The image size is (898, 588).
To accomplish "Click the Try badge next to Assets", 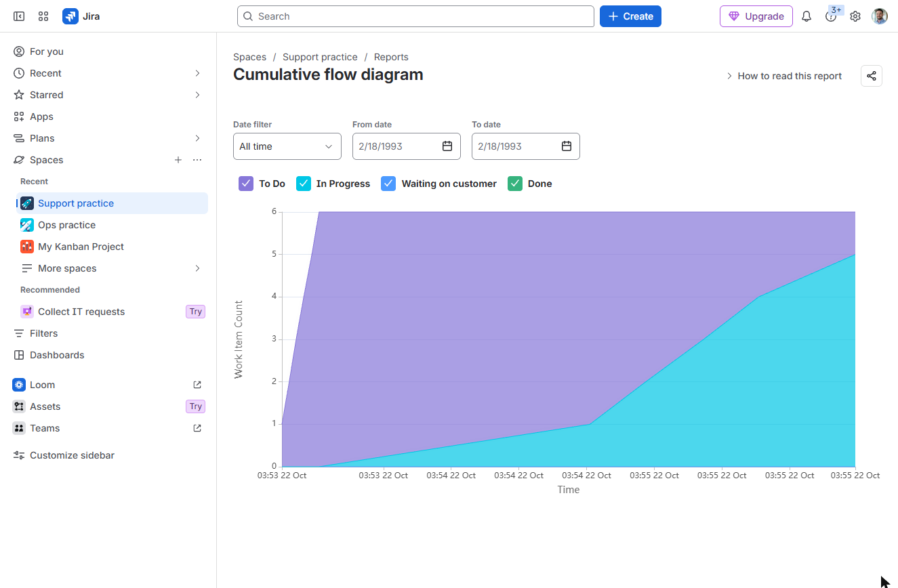I will point(196,406).
